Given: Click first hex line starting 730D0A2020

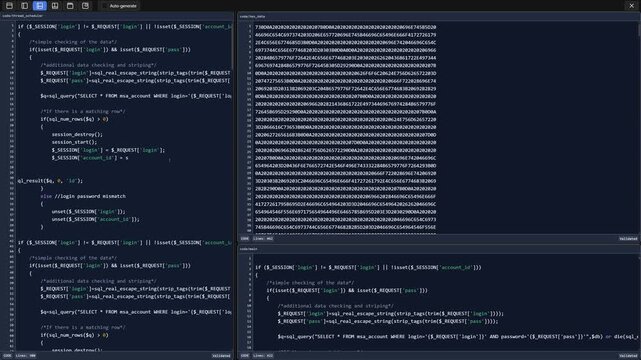Looking at the screenshot, I should pos(345,27).
